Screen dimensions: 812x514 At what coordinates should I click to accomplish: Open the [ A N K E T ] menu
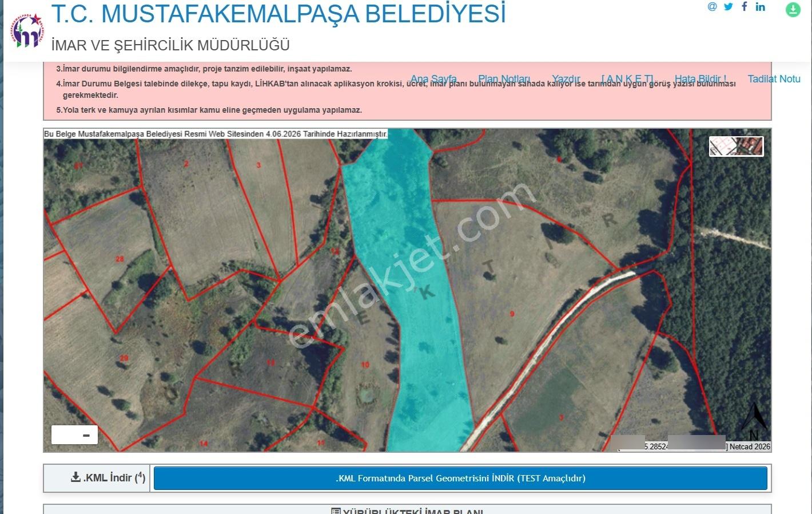(x=627, y=79)
